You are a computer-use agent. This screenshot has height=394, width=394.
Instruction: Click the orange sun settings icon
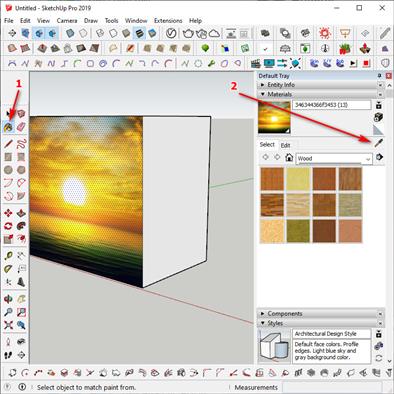[325, 33]
